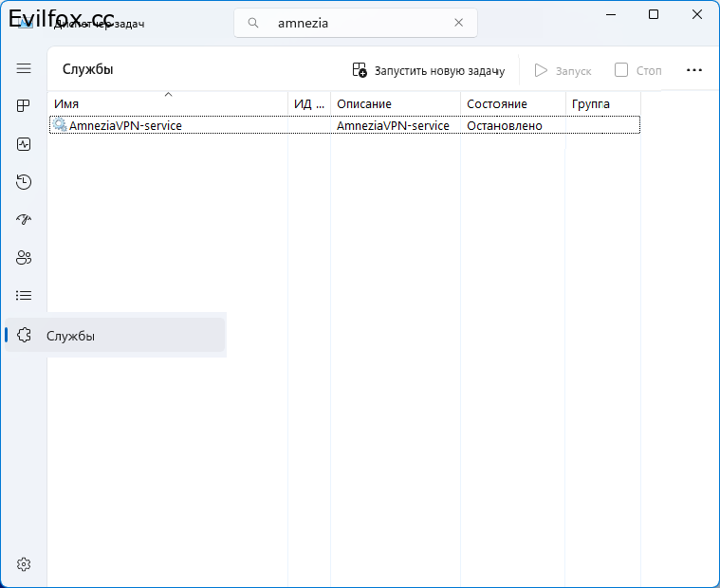Collapse the navigation pane with hamburger icon

(x=24, y=68)
